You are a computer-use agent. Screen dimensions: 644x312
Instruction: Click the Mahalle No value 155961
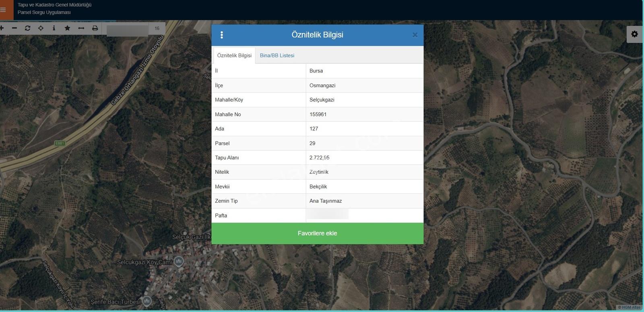[318, 114]
